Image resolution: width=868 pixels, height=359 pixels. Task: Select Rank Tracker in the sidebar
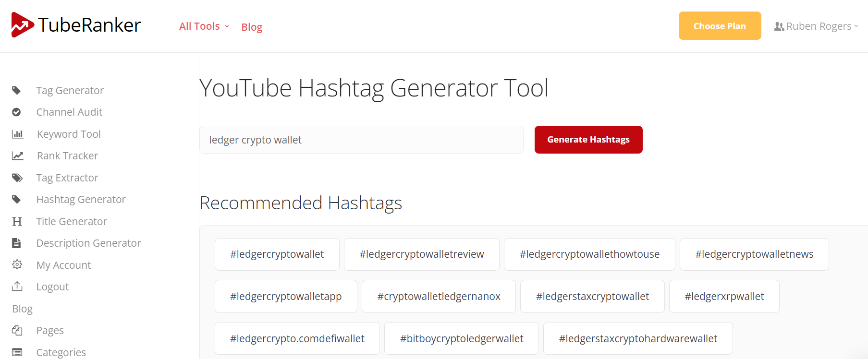tap(67, 156)
